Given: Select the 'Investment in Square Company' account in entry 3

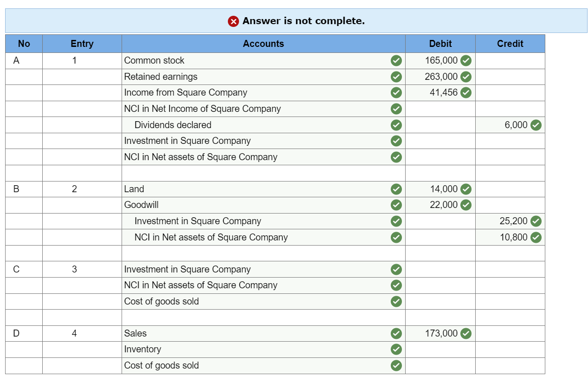Looking at the screenshot, I should pyautogui.click(x=187, y=269).
